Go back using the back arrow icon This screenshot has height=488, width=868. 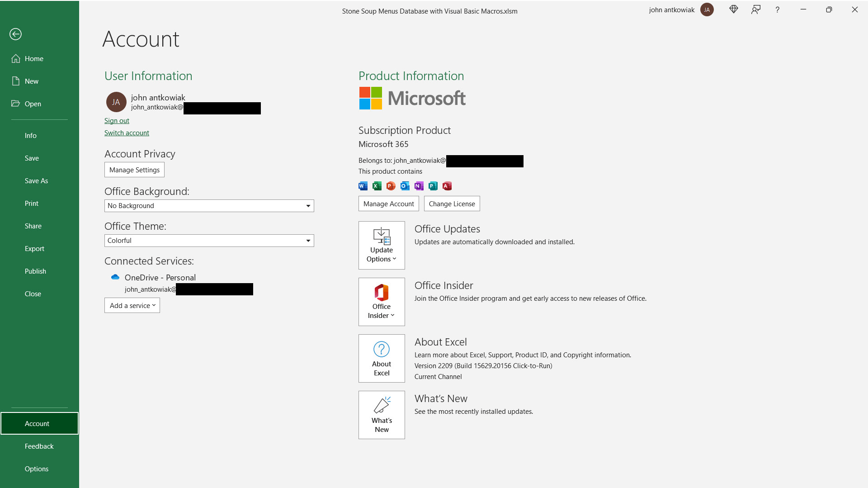coord(15,34)
